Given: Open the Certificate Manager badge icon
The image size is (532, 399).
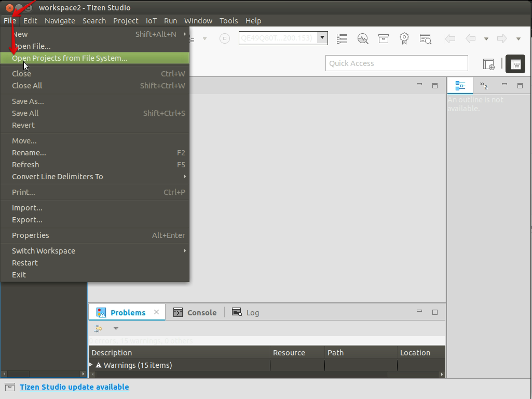Looking at the screenshot, I should click(404, 38).
